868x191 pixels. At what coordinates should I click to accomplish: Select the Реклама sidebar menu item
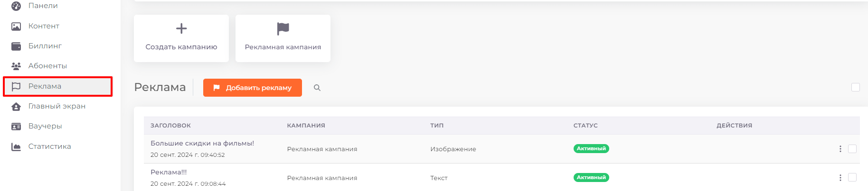pos(57,86)
